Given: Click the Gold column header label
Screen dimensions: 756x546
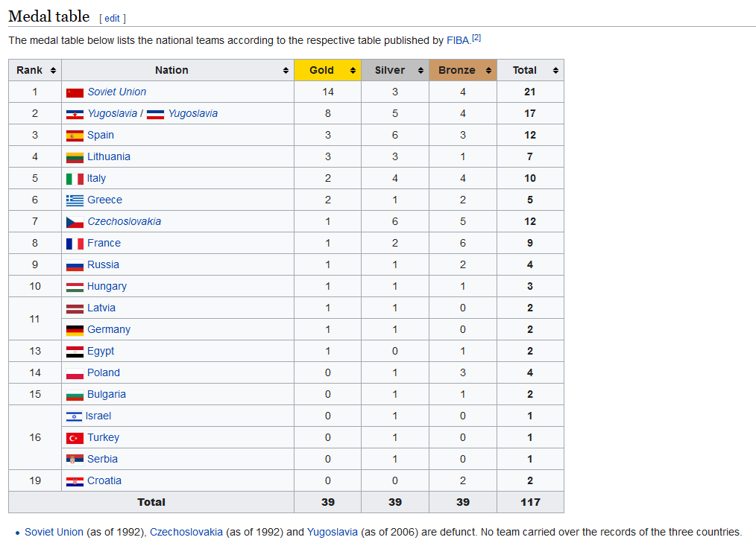Looking at the screenshot, I should point(321,70).
